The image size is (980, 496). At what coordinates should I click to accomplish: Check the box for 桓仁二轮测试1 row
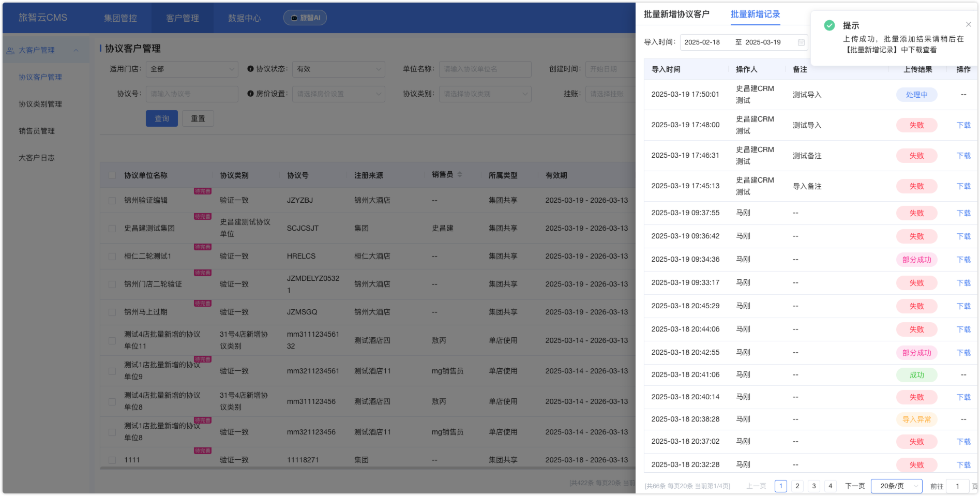pyautogui.click(x=112, y=256)
